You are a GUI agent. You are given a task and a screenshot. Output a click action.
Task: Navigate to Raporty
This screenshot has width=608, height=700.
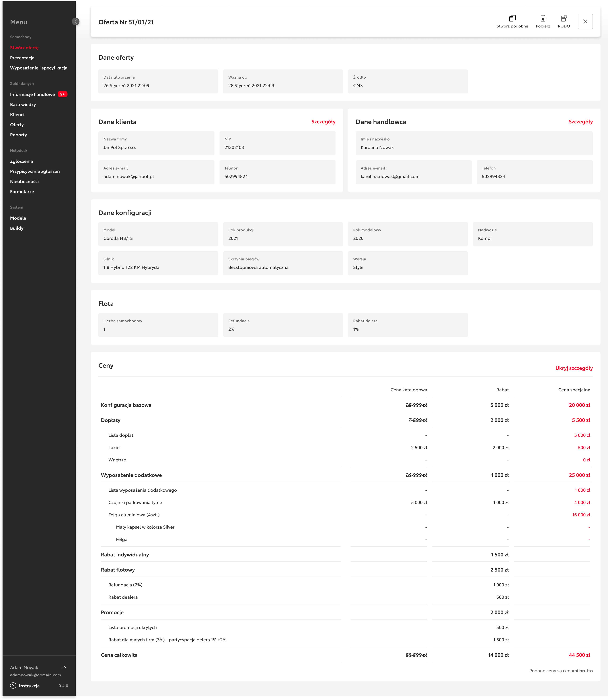tap(19, 135)
